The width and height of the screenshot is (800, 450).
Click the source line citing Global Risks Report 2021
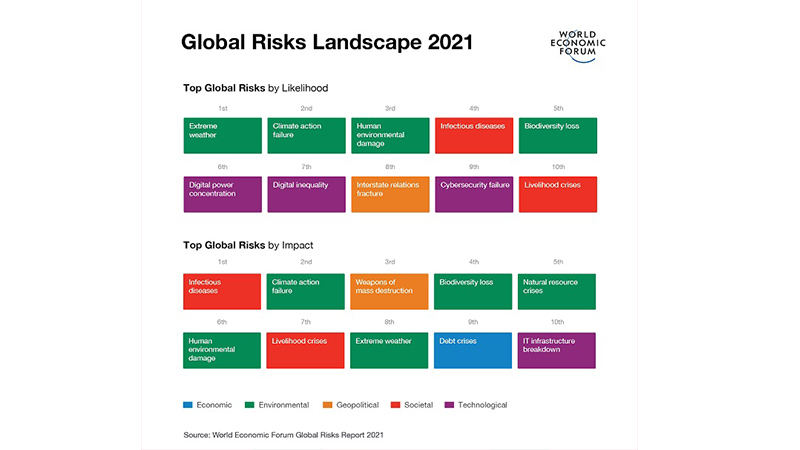[x=284, y=435]
